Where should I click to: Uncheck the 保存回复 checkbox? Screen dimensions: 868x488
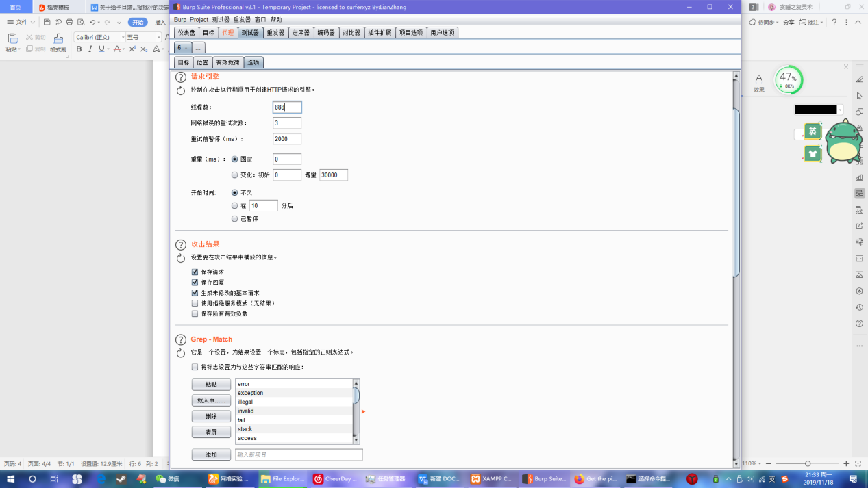(195, 282)
